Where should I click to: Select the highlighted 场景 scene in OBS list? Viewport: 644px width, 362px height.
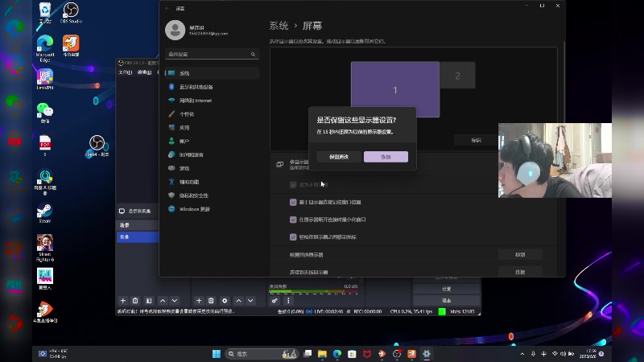click(138, 237)
